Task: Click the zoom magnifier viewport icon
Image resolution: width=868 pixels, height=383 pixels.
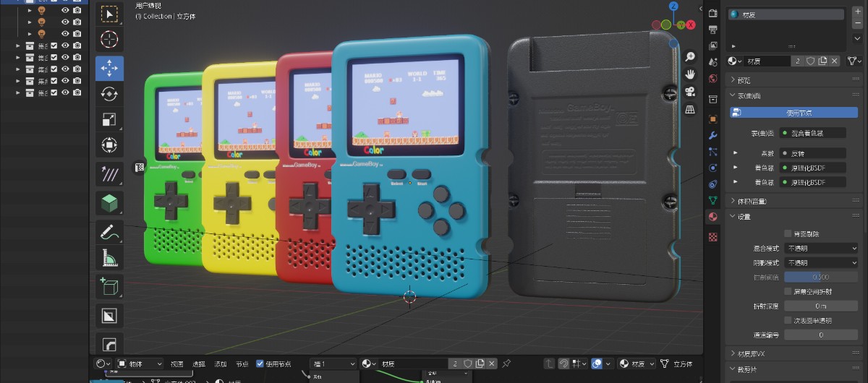Action: tap(690, 56)
